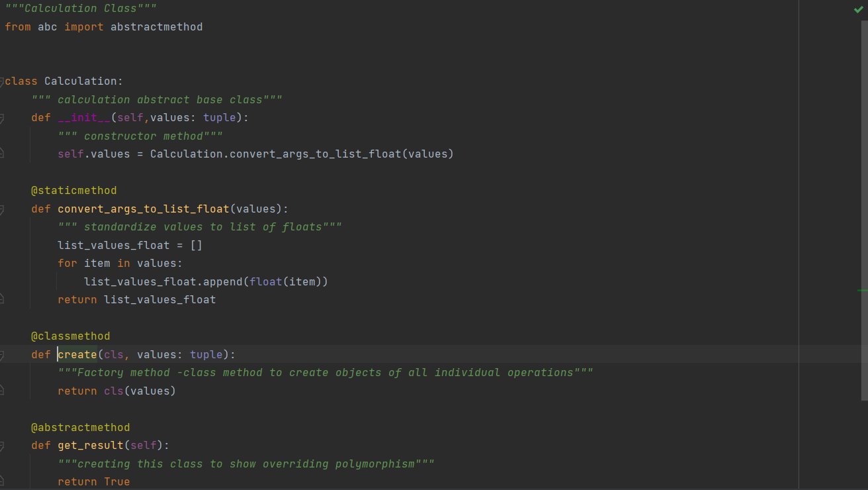Screen dimensions: 868x490
Task: Click fold-end marker beside return True line
Action: click(2, 481)
